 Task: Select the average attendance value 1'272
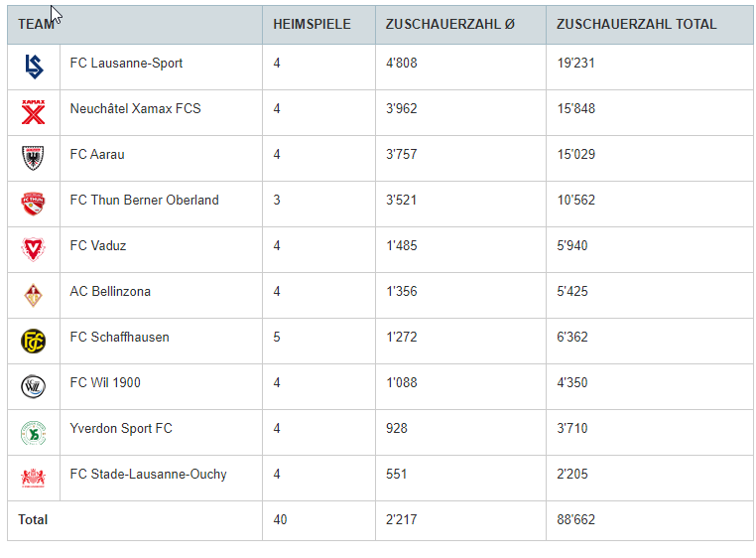(x=402, y=337)
